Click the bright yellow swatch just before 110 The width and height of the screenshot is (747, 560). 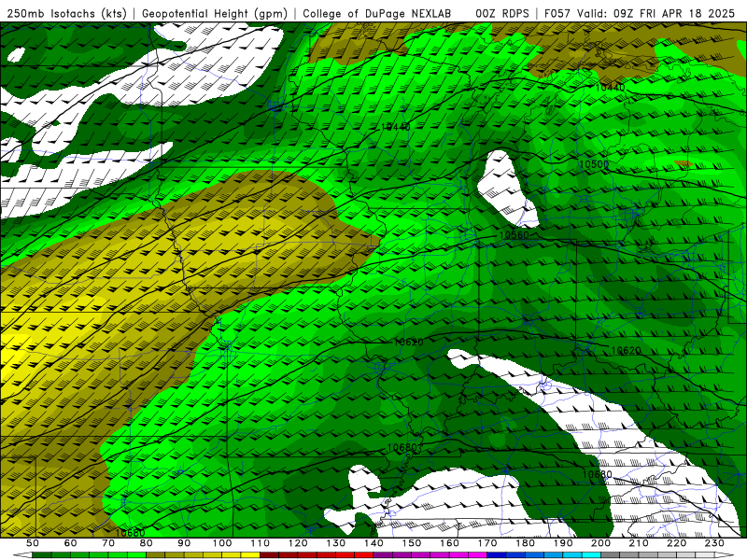pyautogui.click(x=250, y=555)
